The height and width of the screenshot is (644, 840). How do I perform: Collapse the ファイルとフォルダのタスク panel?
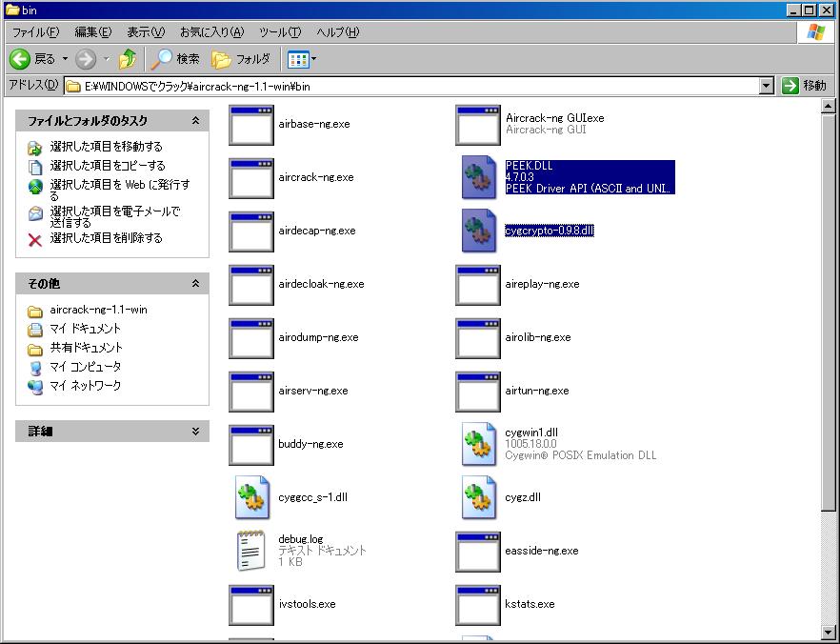click(195, 122)
